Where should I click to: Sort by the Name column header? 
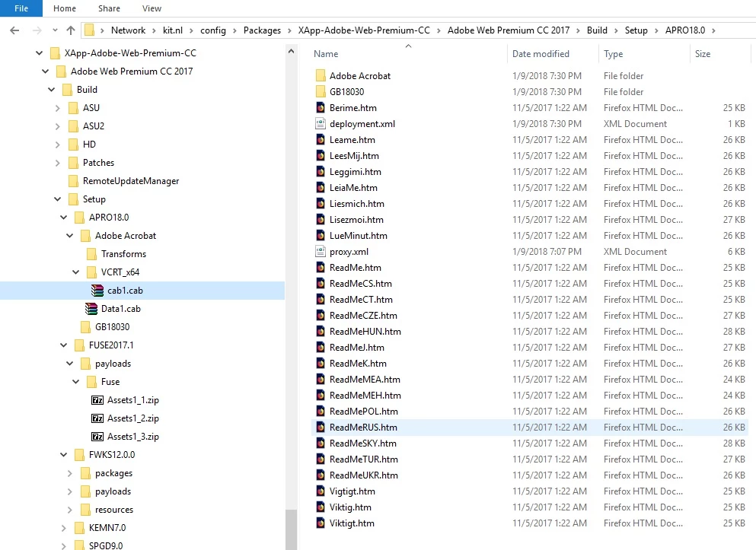tap(408, 53)
